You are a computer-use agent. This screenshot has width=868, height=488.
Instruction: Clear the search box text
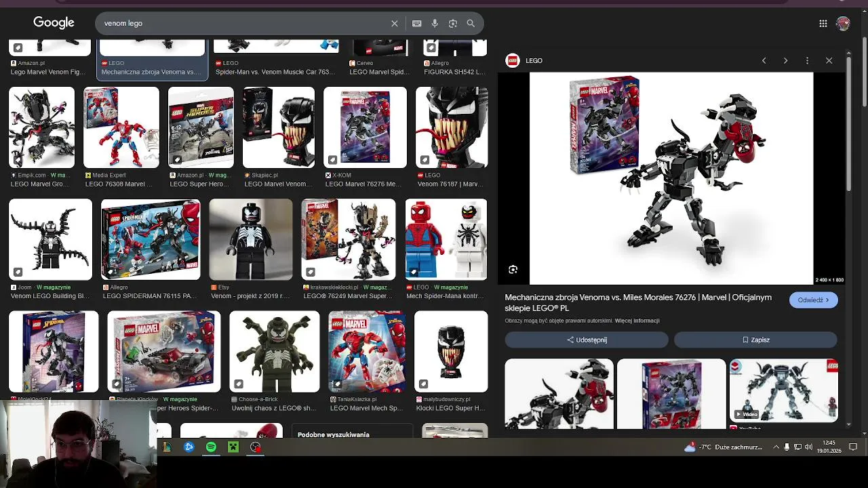395,23
